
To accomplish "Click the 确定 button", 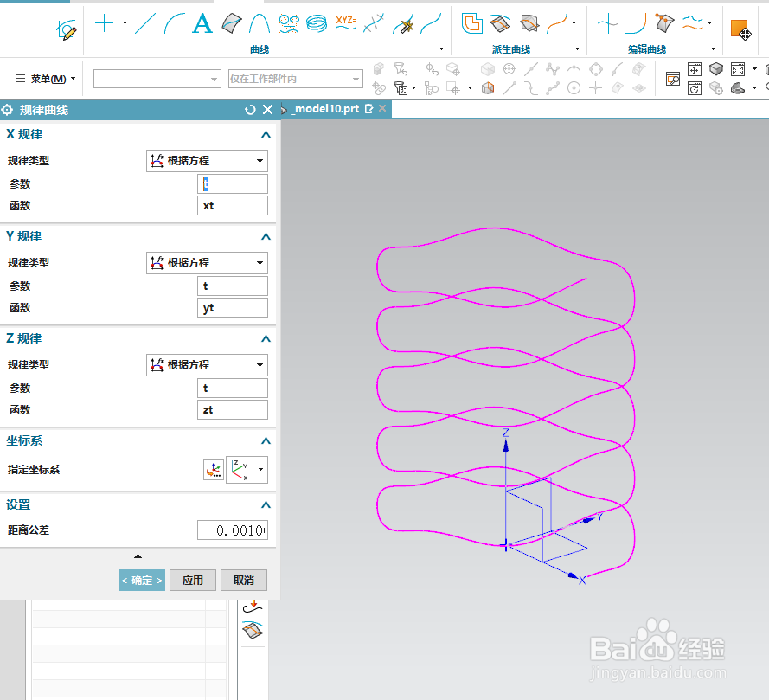I will [x=142, y=581].
